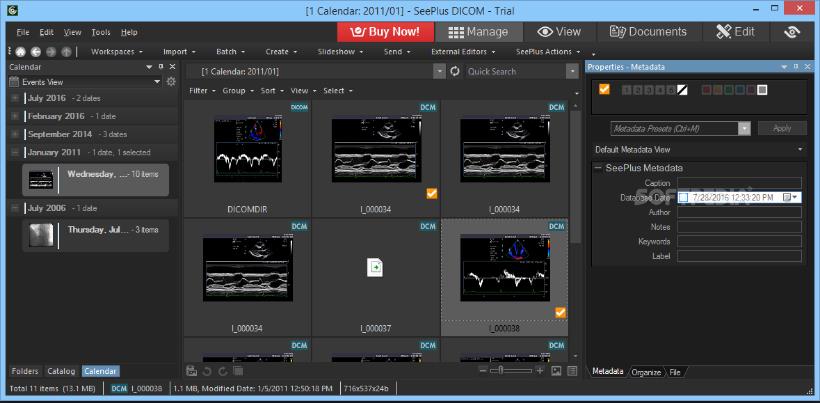Image resolution: width=820 pixels, height=403 pixels.
Task: Open the Edit mode
Action: [x=735, y=32]
